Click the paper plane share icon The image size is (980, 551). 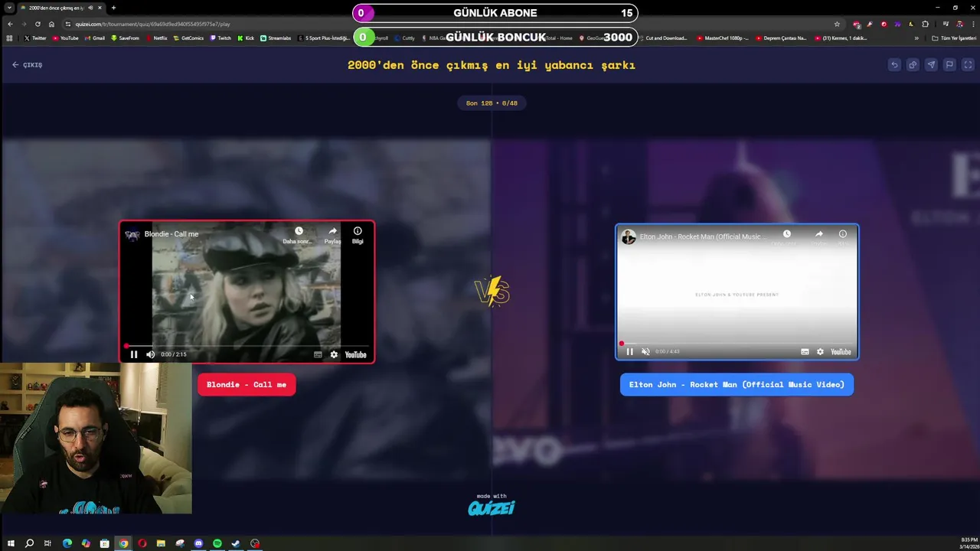931,65
